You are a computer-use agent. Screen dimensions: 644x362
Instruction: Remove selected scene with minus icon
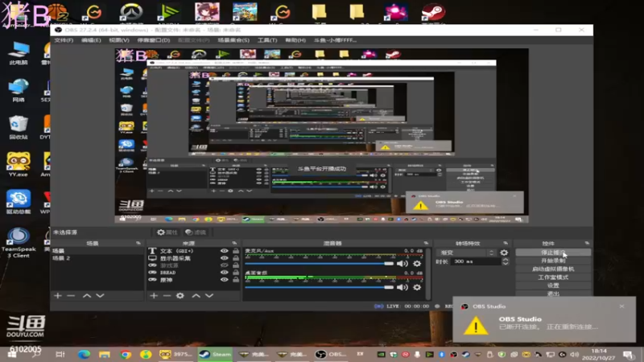71,295
